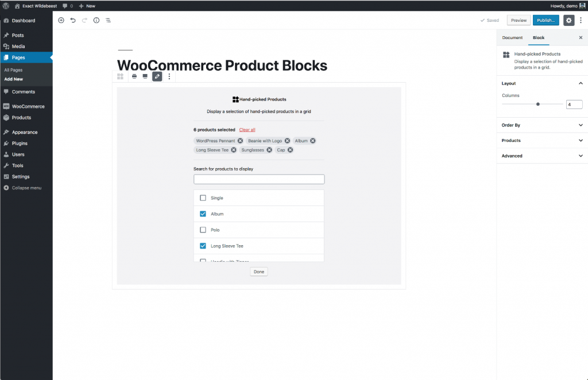
Task: Switch to the Document tab
Action: 512,37
